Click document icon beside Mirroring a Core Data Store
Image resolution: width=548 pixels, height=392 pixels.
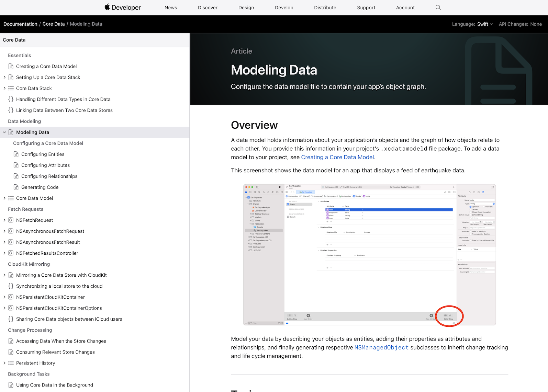pos(11,275)
